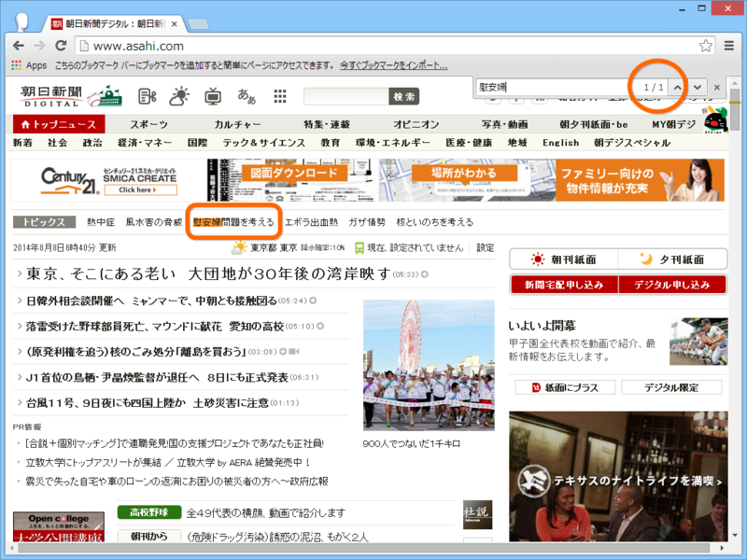Open a new browser tab
Viewport: 747px width, 560px height.
coord(198,24)
